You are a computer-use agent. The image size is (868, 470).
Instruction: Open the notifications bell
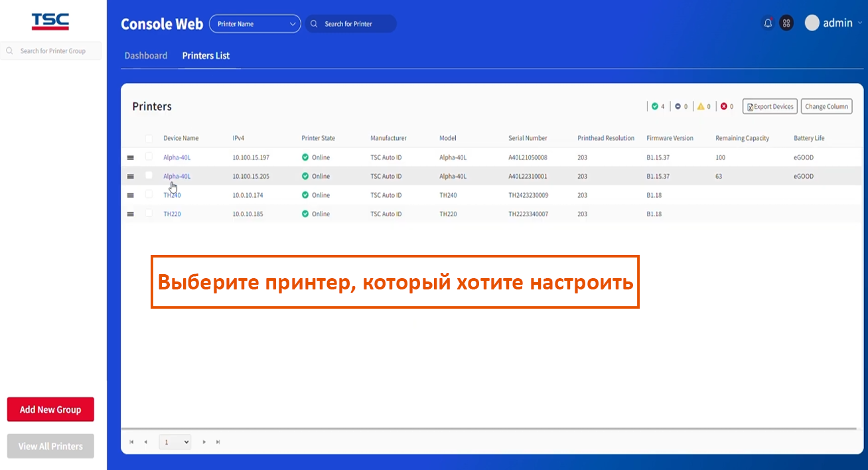(768, 23)
